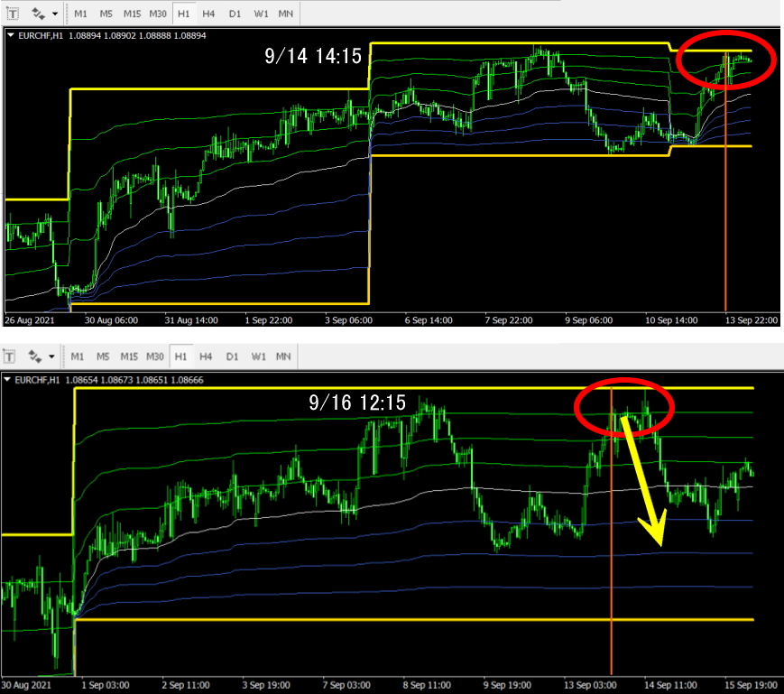Screen dimensions: 784x694
Task: Select the active H1 timeframe on lower chart
Action: (x=180, y=356)
